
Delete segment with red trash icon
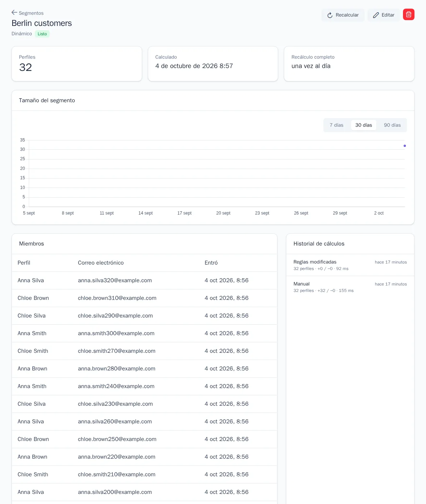coord(409,14)
